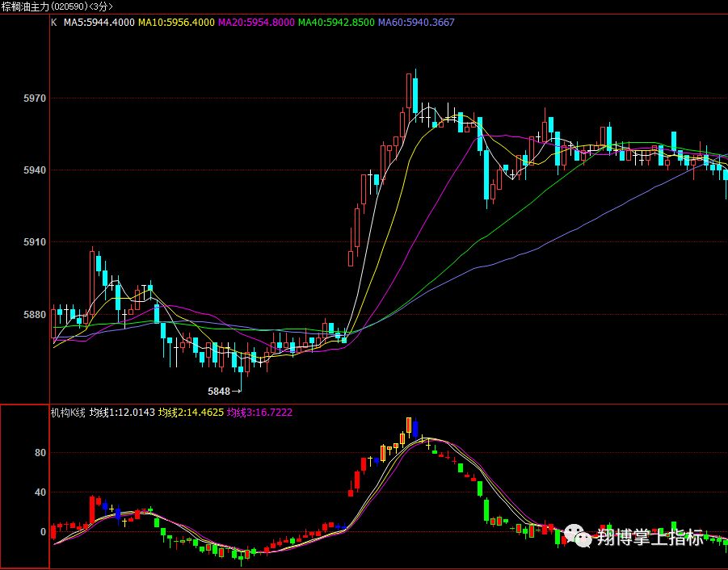Click the K label beside MA5
The width and height of the screenshot is (728, 570).
54,23
